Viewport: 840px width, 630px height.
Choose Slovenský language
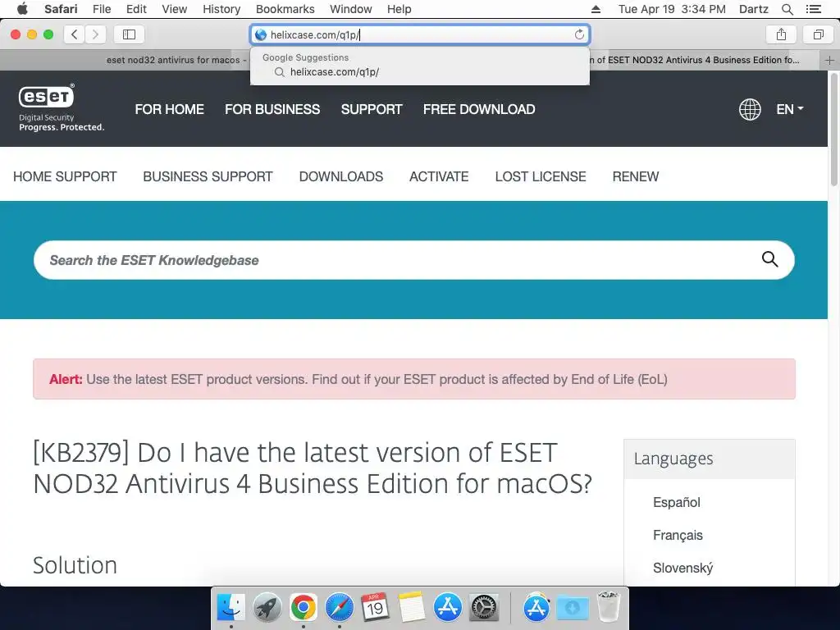(x=682, y=568)
